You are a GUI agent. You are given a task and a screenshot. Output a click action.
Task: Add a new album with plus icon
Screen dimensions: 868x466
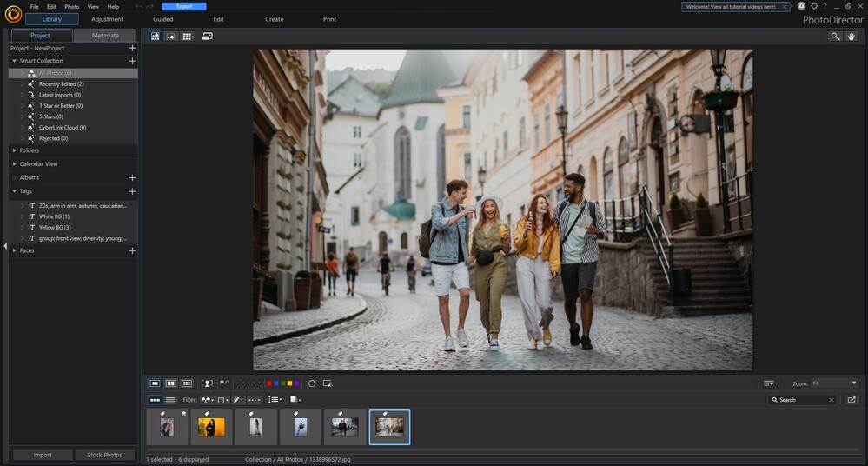[132, 177]
